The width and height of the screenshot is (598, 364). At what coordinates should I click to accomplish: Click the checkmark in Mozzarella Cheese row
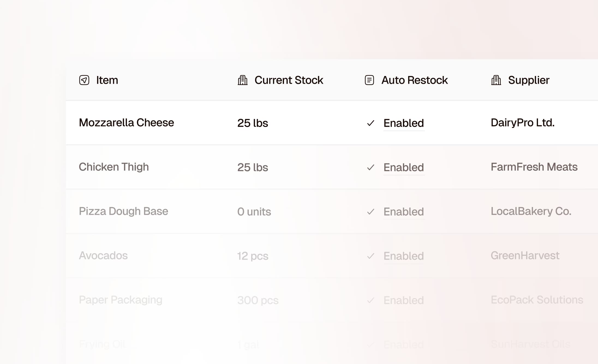370,123
